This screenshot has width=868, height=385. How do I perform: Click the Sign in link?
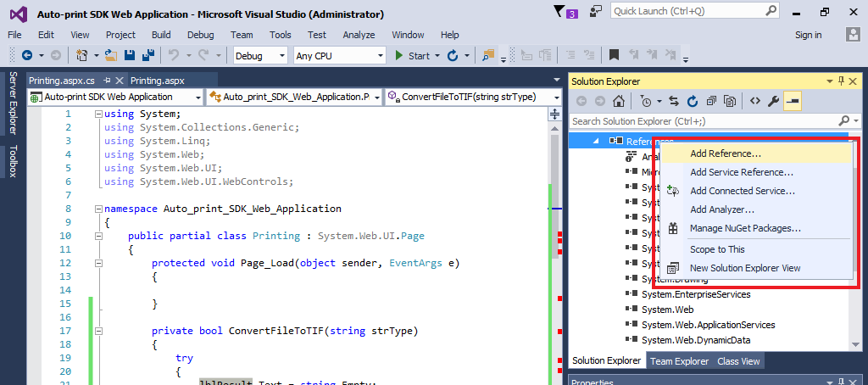808,35
